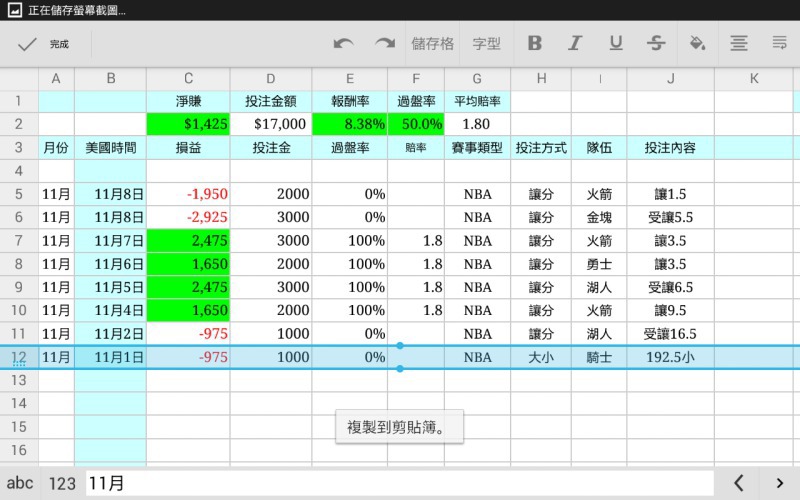Select the 11月7日 date cell
This screenshot has height=500, width=800.
[111, 240]
